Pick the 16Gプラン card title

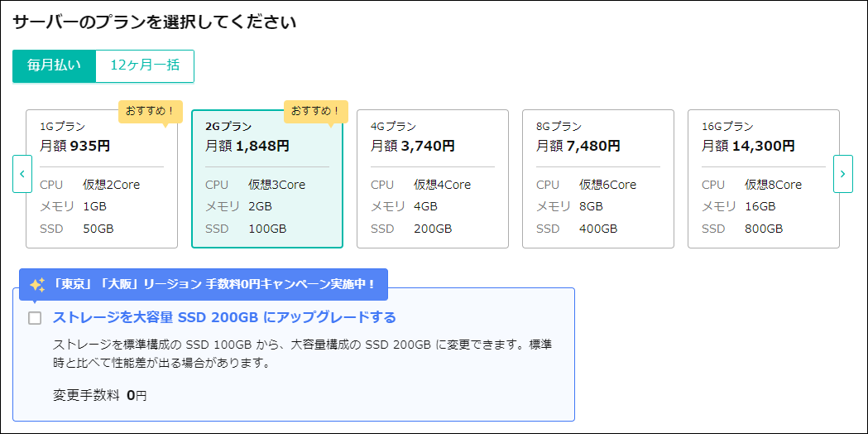(727, 127)
